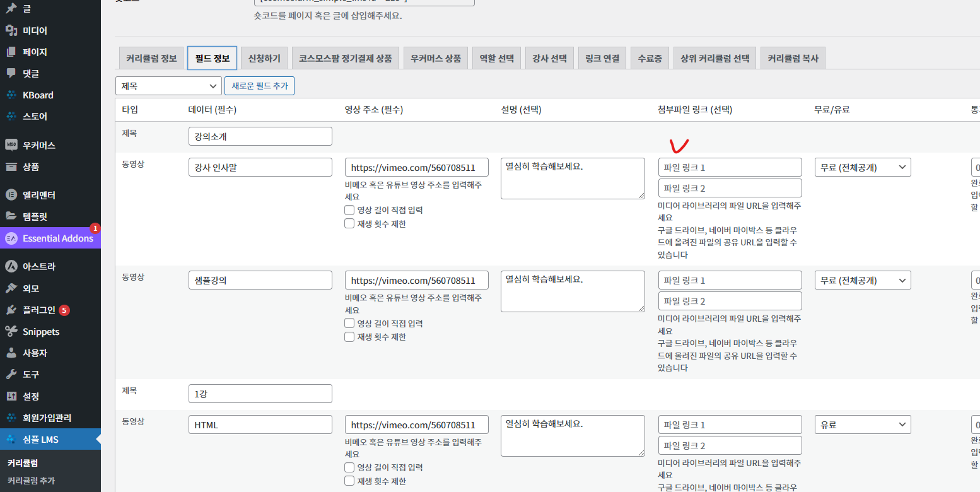Click the description textarea for 샘플강의
This screenshot has height=492, width=980.
click(x=573, y=291)
